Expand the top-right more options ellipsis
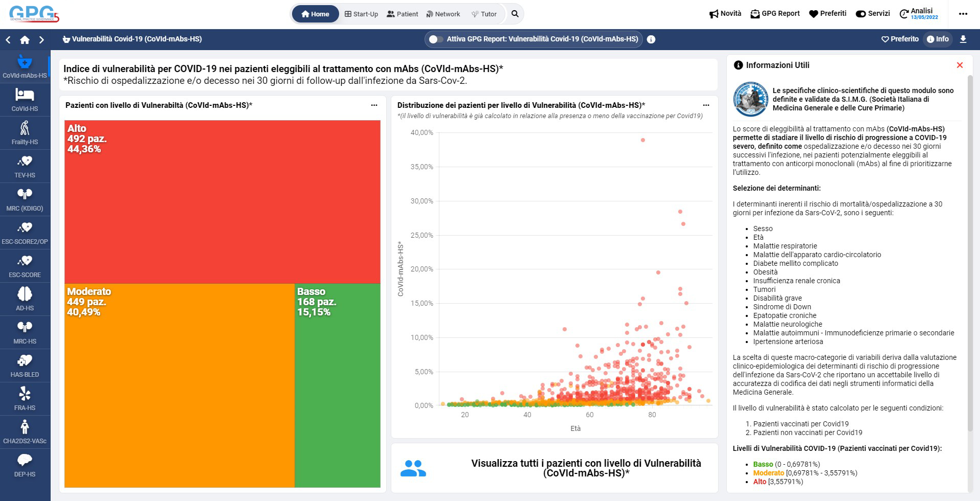This screenshot has height=501, width=980. tap(963, 14)
